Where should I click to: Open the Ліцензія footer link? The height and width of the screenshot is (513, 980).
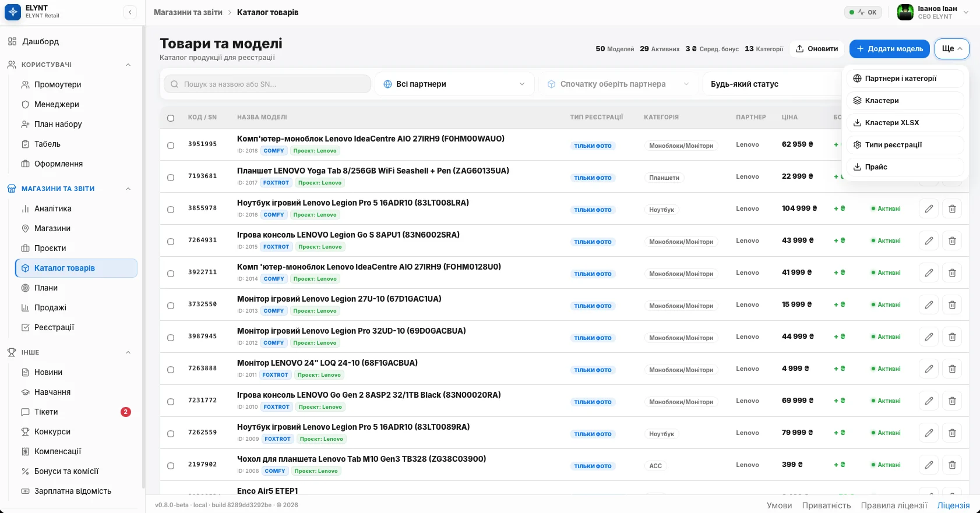[953, 505]
